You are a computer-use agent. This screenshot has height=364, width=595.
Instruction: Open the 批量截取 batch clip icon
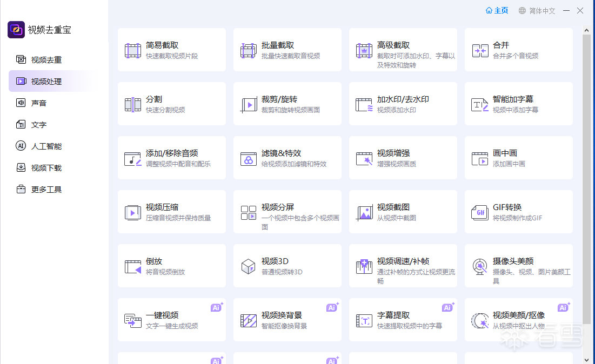249,51
